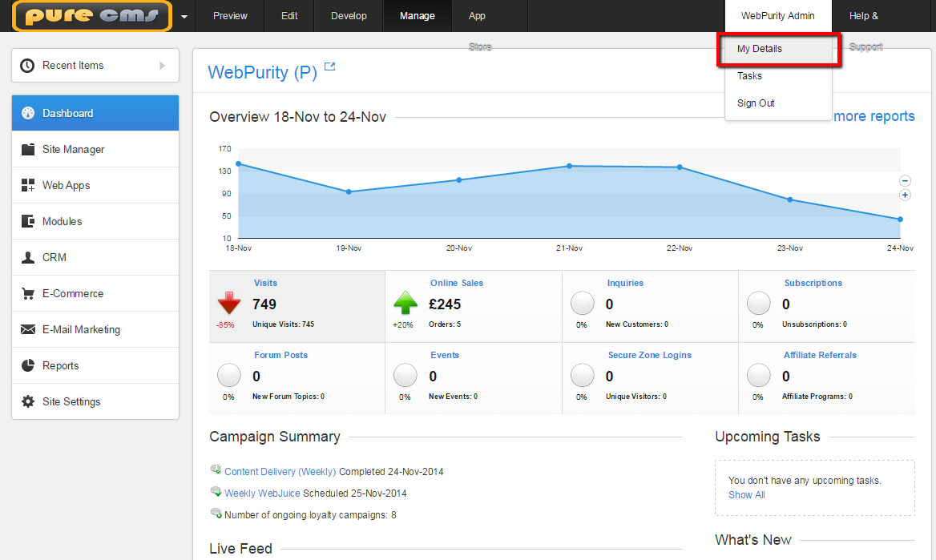Expand the dropdown arrow beside the logo
The image size is (936, 560).
[x=185, y=16]
